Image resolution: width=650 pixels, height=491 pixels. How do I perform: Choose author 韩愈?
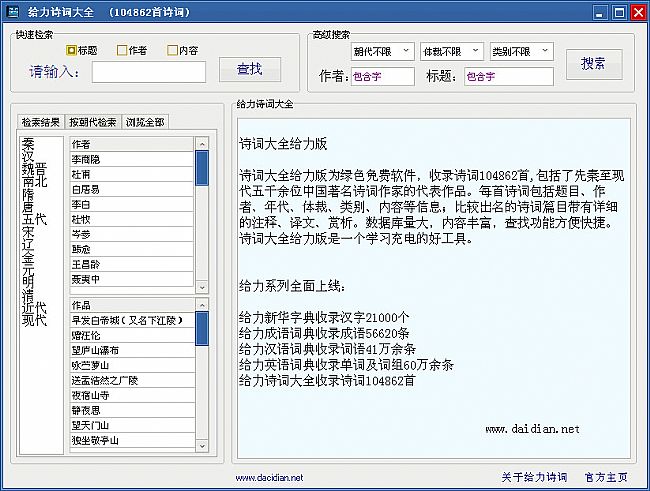coord(132,249)
